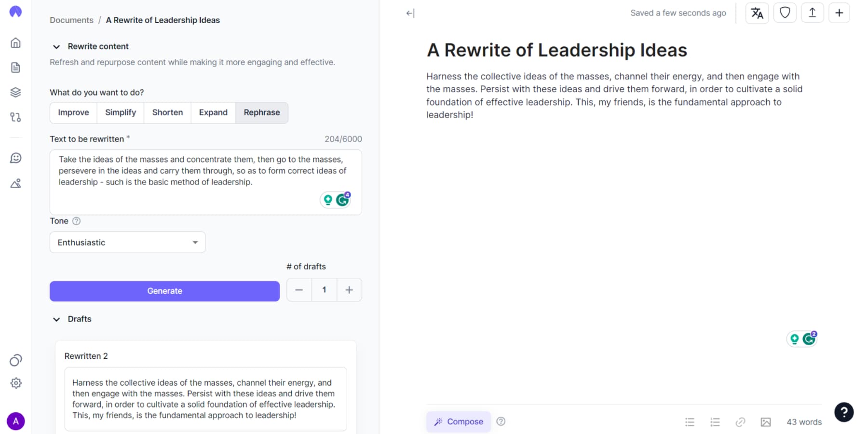Screen dimensions: 868x434
Task: Apply a numbered list in the editor
Action: [715, 421]
